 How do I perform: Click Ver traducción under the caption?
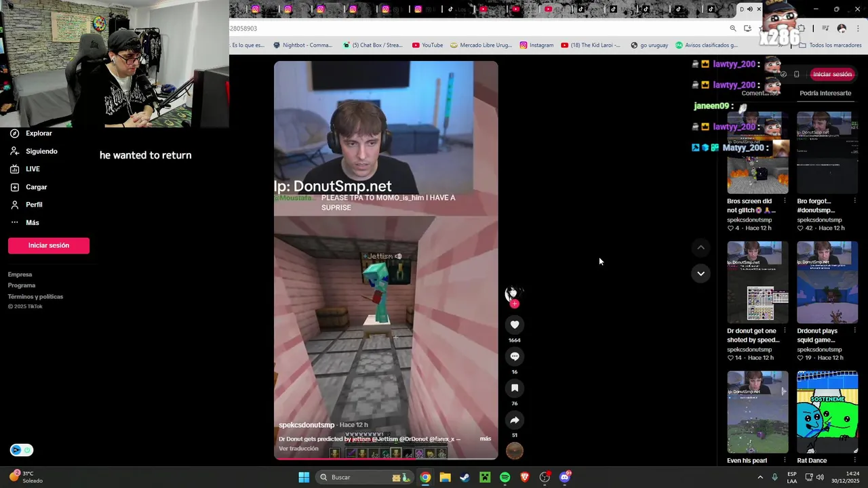298,449
